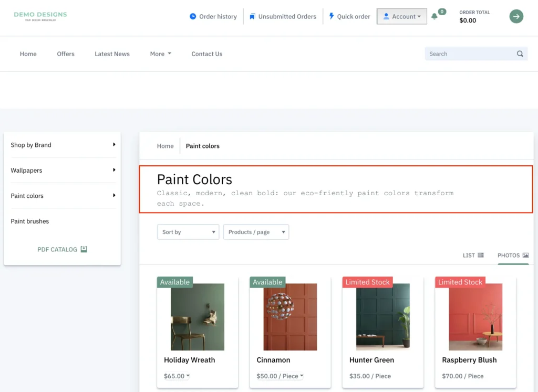The image size is (538, 392).
Task: Expand the More menu
Action: point(160,54)
